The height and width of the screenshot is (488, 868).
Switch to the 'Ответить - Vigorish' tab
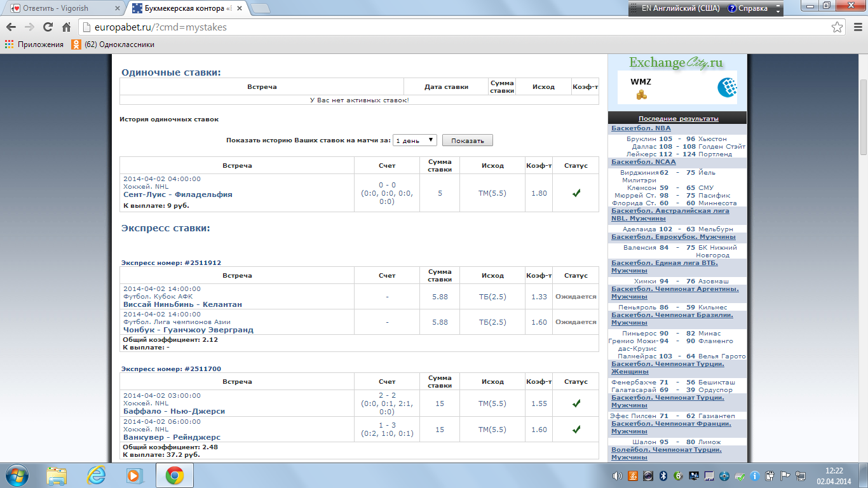(62, 9)
